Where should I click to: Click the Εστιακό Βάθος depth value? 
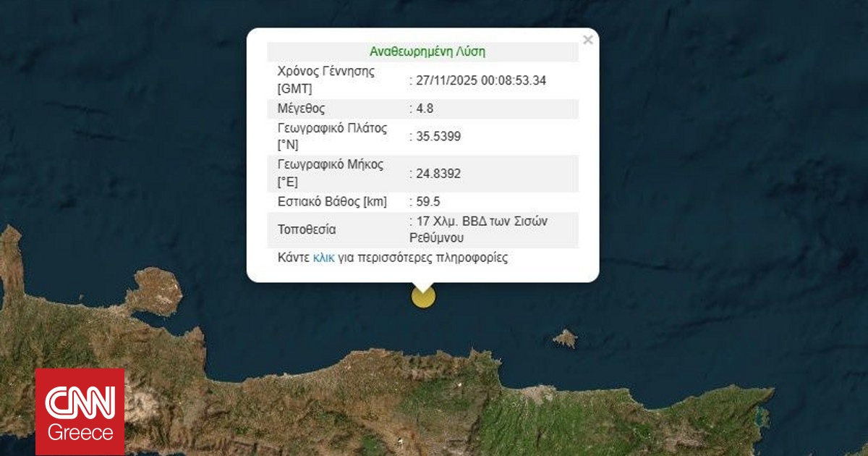(x=426, y=201)
